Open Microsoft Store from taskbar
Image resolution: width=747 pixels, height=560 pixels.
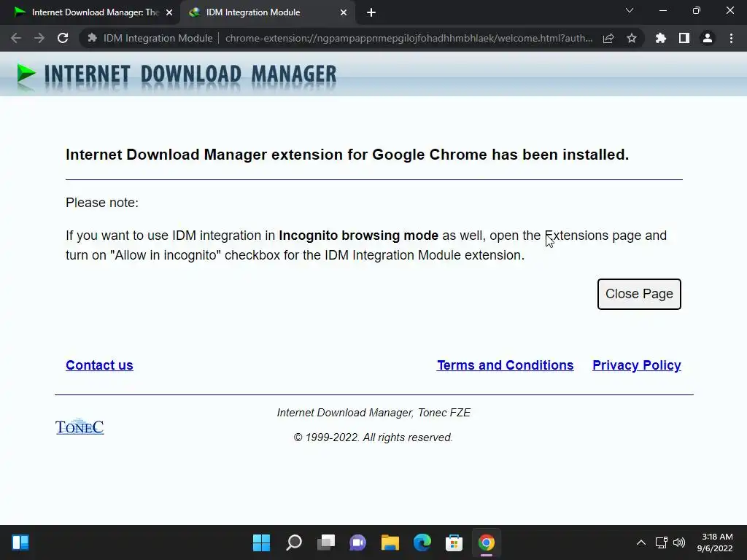tap(454, 542)
